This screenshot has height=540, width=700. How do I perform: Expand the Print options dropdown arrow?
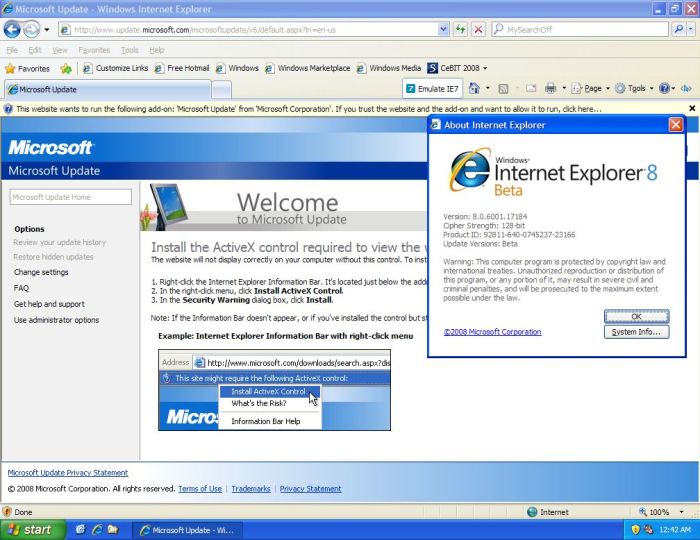click(564, 88)
